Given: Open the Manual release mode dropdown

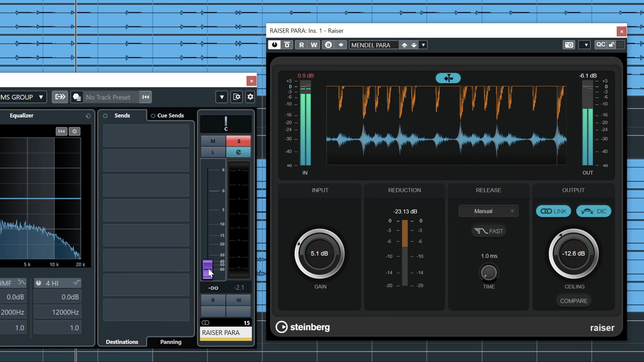Looking at the screenshot, I should click(x=488, y=211).
